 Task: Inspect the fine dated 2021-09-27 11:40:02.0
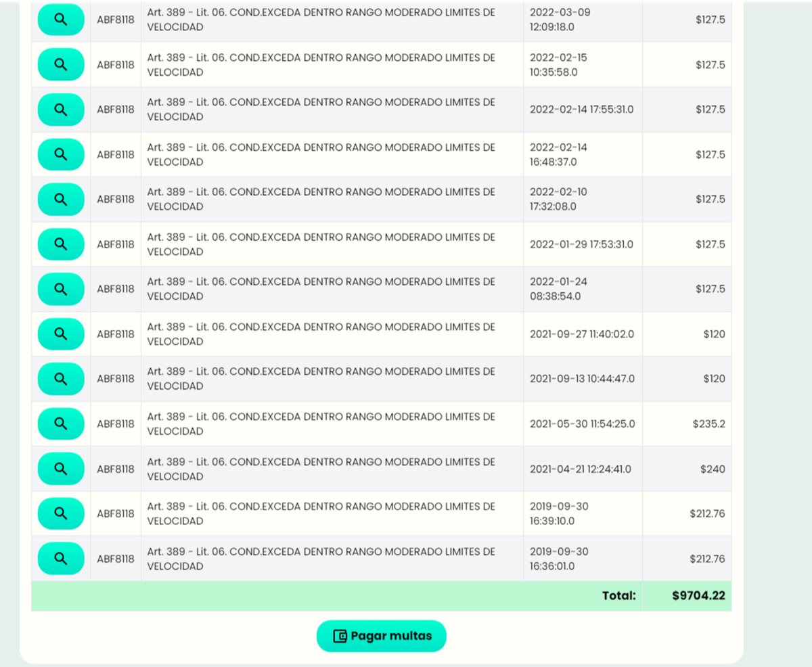[61, 333]
